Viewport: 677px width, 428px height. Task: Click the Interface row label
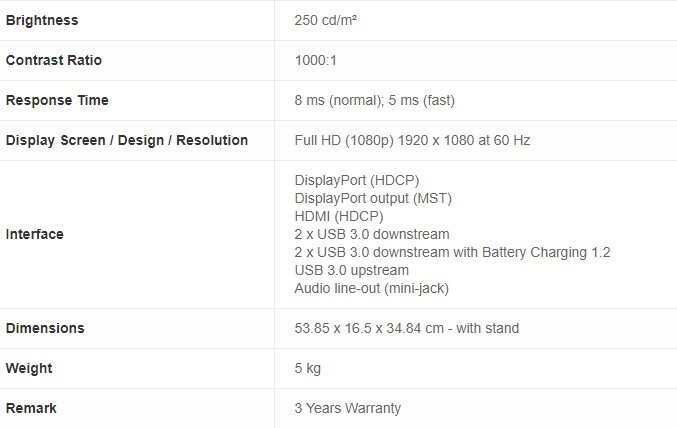[35, 234]
